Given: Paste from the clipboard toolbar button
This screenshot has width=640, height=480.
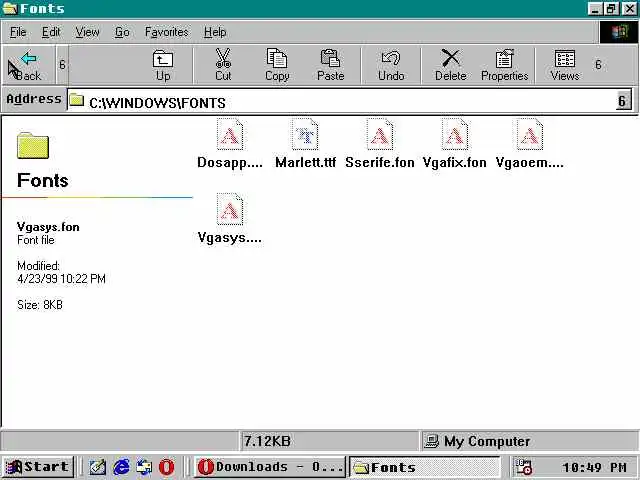Looking at the screenshot, I should pos(331,65).
